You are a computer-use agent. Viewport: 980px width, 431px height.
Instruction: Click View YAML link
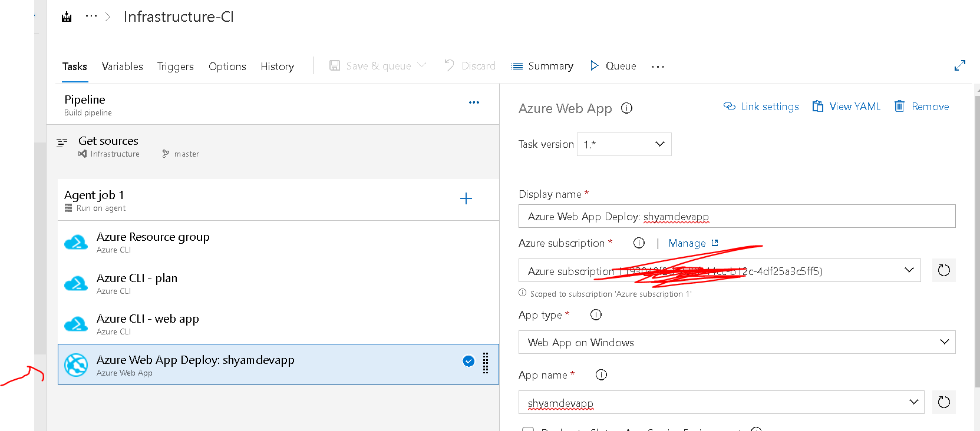pyautogui.click(x=846, y=107)
